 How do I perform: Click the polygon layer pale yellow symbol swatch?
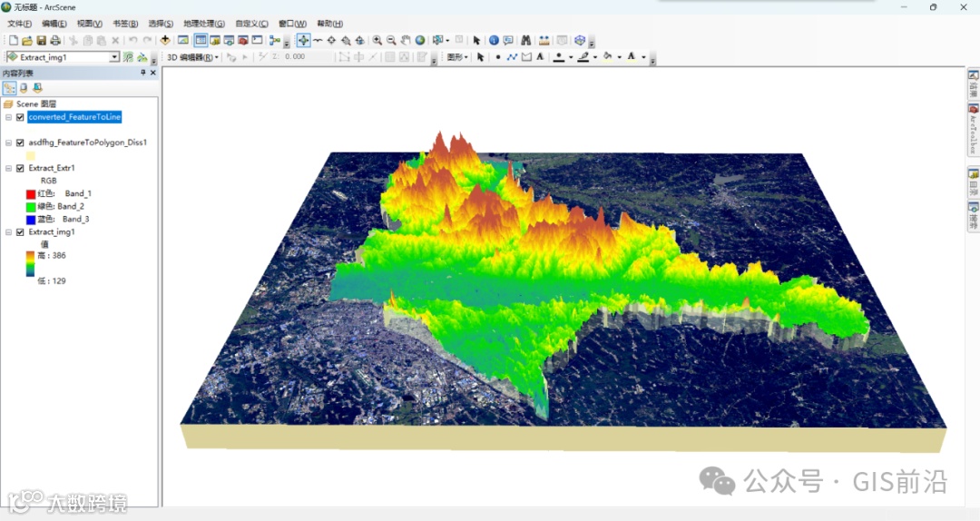pyautogui.click(x=31, y=156)
